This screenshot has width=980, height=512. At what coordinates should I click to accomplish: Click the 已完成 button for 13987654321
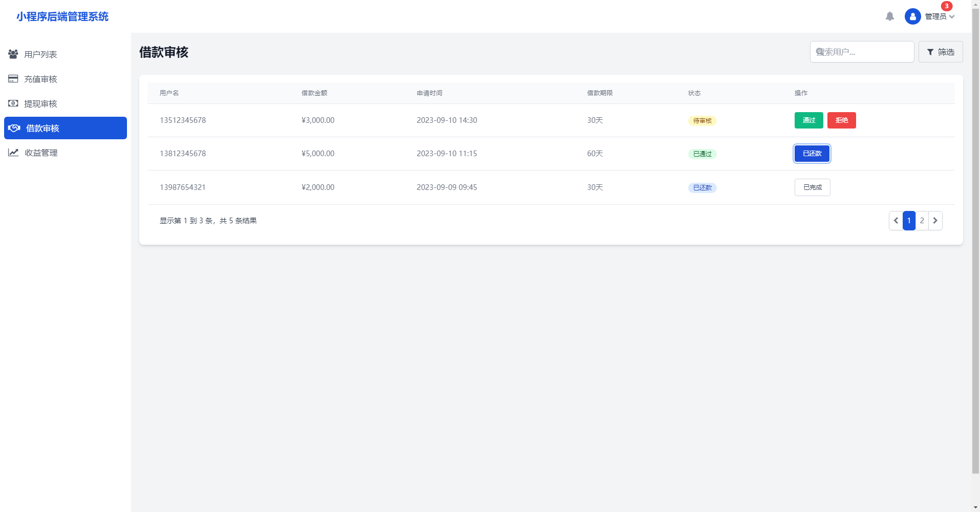pos(812,187)
